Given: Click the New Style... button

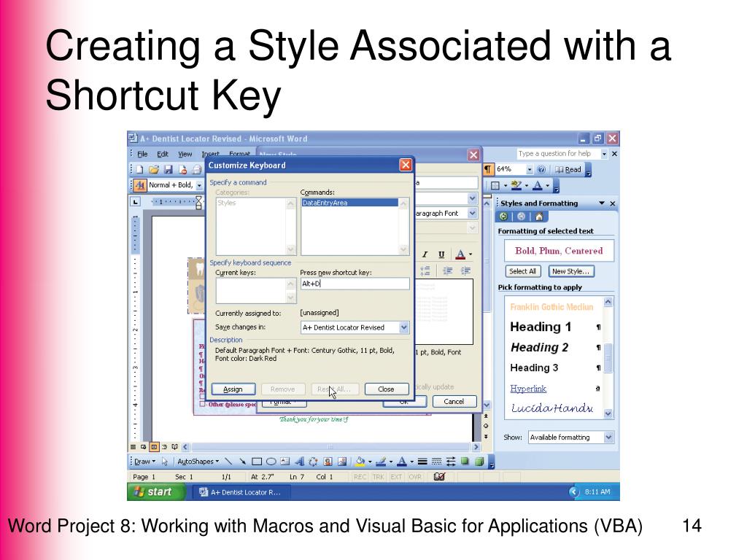Looking at the screenshot, I should click(x=570, y=271).
